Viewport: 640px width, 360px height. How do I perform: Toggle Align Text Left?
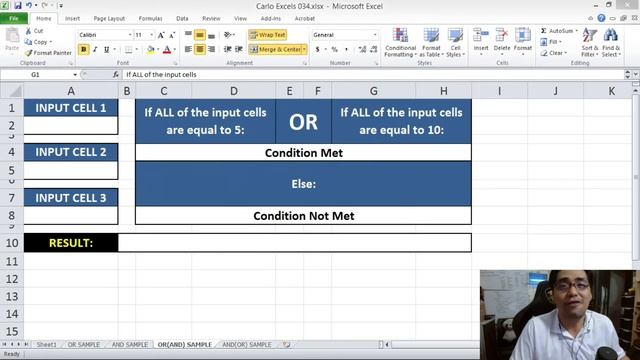(x=188, y=49)
